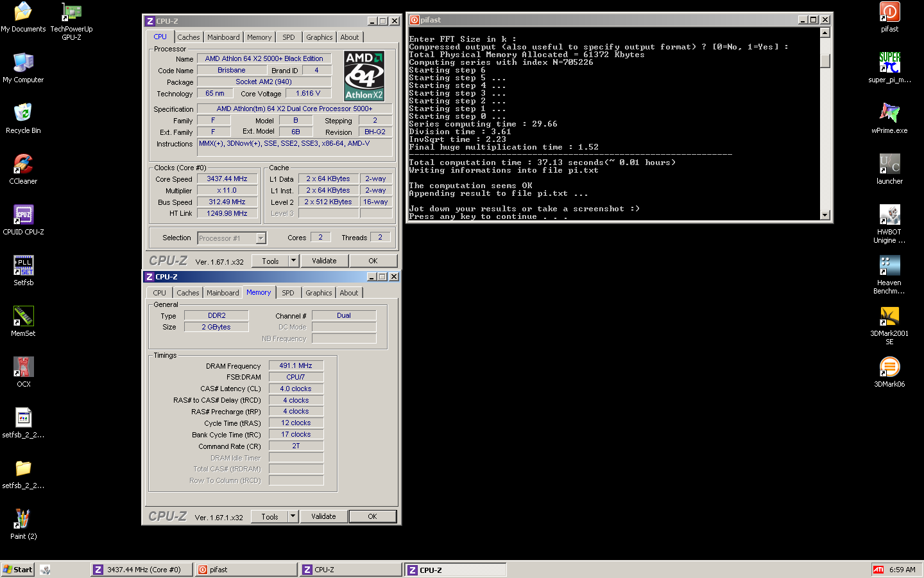Open the launcher desktop shortcut
The width and height of the screenshot is (924, 578).
[889, 164]
